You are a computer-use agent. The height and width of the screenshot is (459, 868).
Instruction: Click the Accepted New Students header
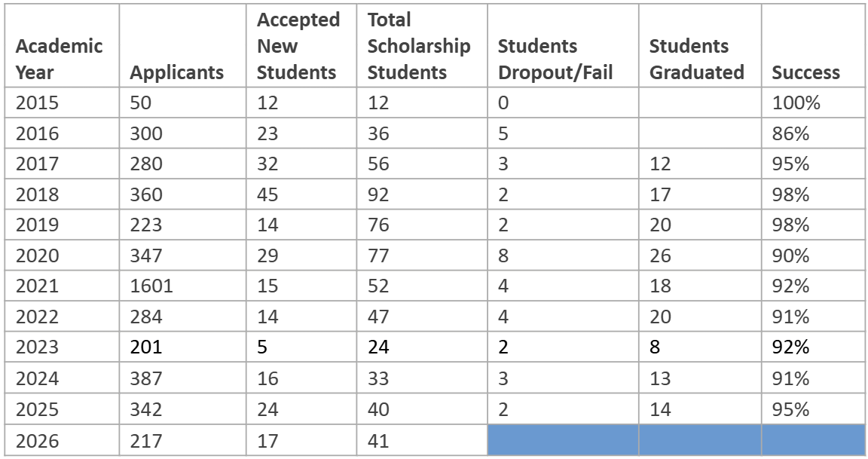tap(298, 47)
